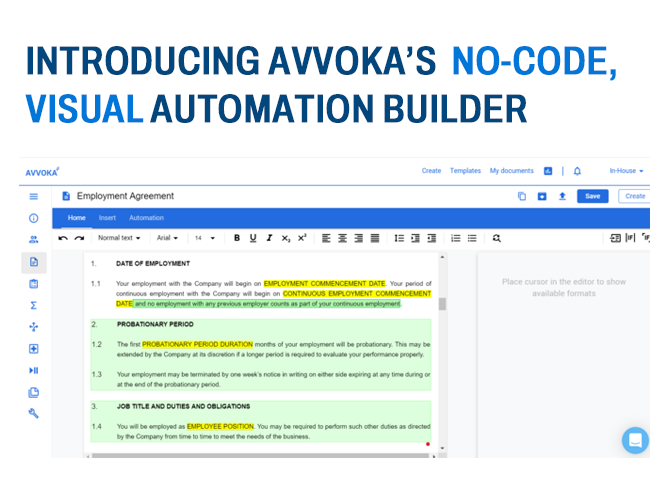Switch to the Automation tab
670x477 pixels.
pyautogui.click(x=147, y=218)
